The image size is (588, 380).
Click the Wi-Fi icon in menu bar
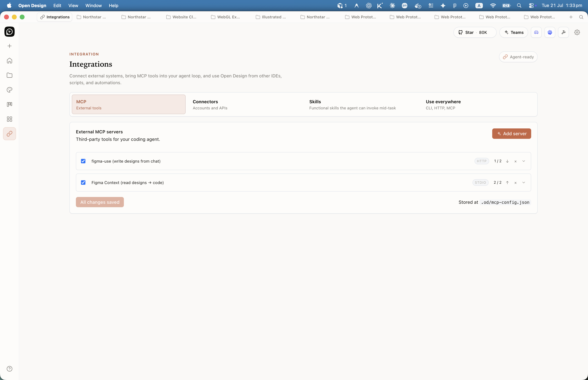click(493, 5)
